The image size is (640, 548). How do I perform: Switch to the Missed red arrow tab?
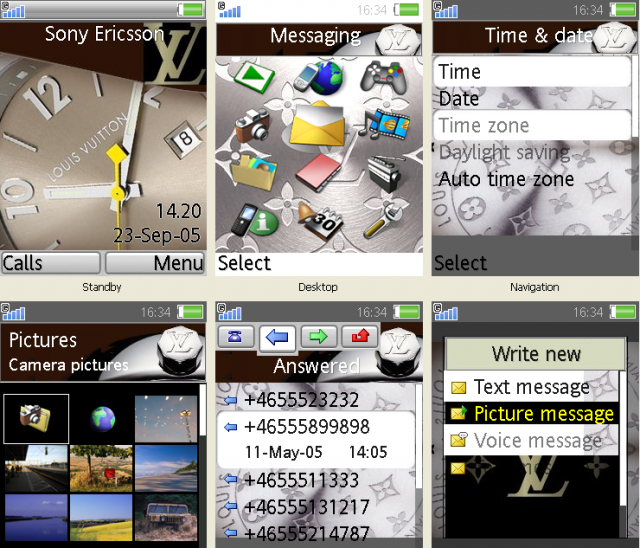pyautogui.click(x=360, y=337)
